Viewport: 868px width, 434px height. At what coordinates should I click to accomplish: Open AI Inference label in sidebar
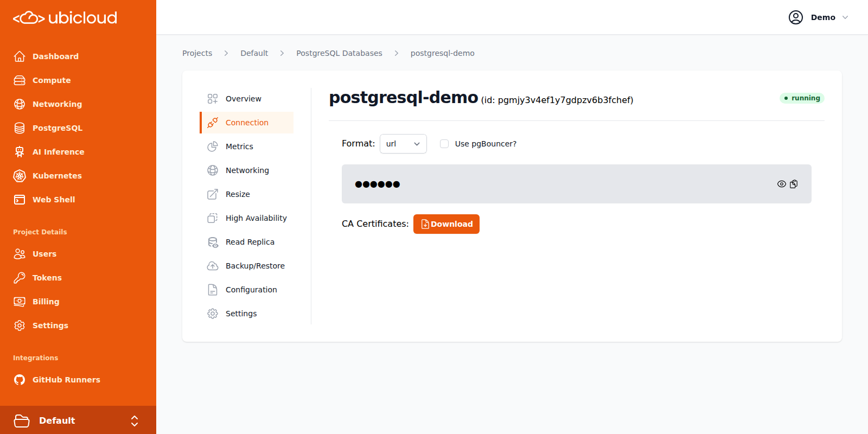pos(59,152)
